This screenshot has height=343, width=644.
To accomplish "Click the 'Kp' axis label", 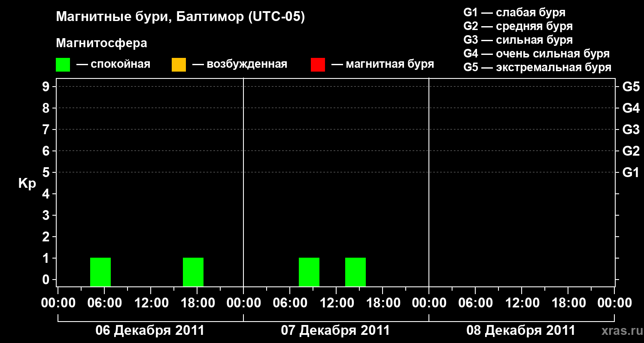I will [27, 183].
